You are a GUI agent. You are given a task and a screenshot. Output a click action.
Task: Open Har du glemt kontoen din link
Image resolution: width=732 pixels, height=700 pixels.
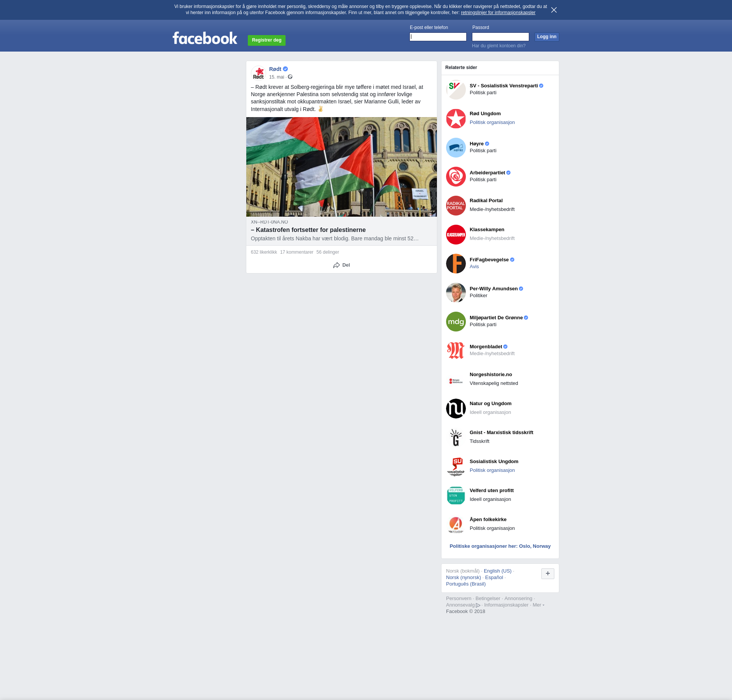[498, 46]
